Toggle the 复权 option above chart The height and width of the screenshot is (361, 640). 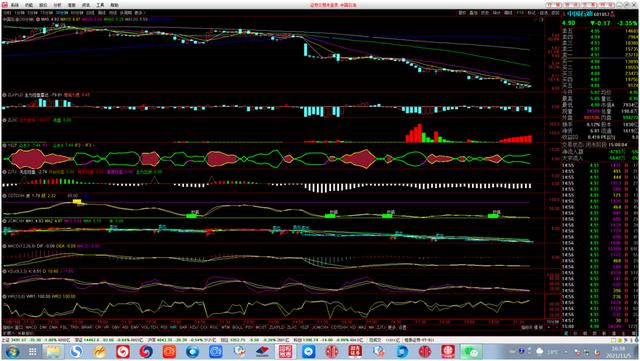click(x=462, y=13)
